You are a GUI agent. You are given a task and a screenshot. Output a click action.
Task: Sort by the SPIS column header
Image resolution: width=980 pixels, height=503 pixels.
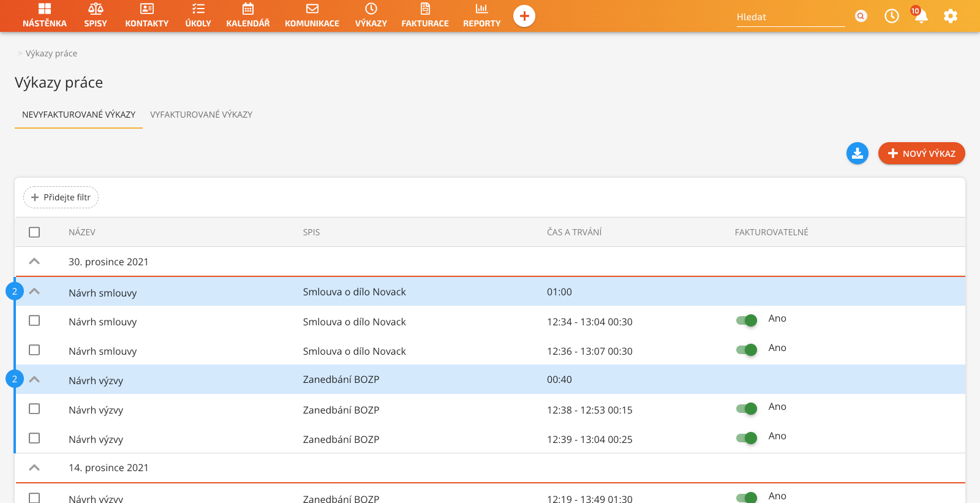pos(311,232)
